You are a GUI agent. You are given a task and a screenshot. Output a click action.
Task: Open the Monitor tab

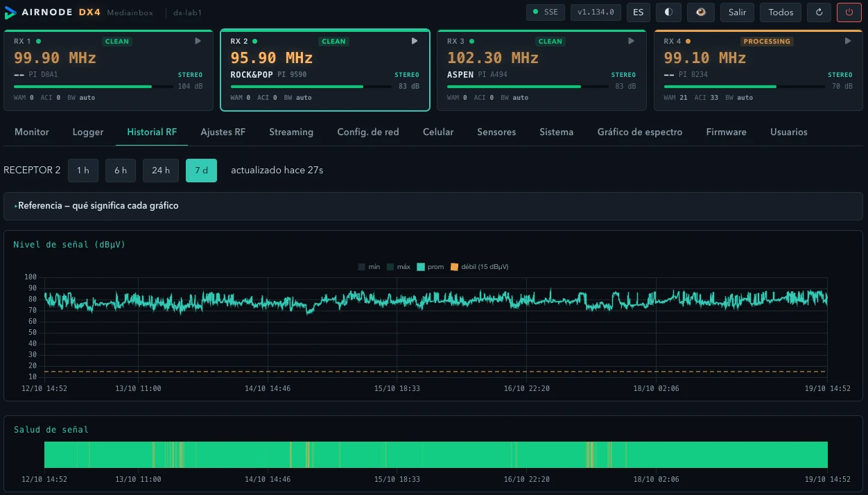click(32, 132)
